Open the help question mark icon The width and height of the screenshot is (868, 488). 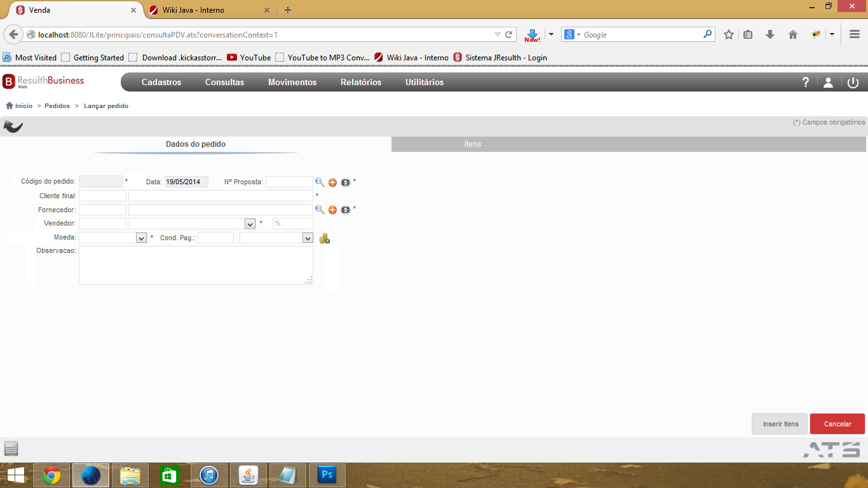coord(806,82)
